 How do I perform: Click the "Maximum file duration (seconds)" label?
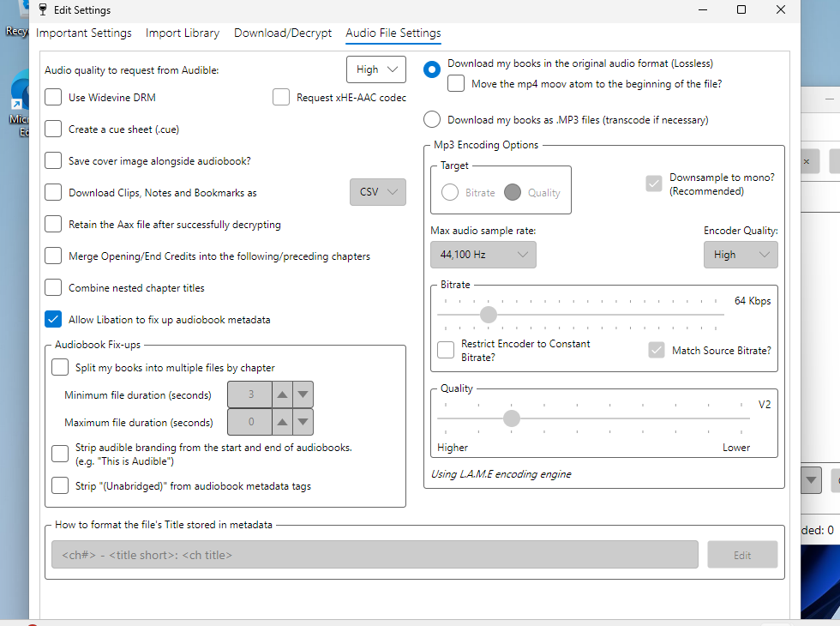138,422
